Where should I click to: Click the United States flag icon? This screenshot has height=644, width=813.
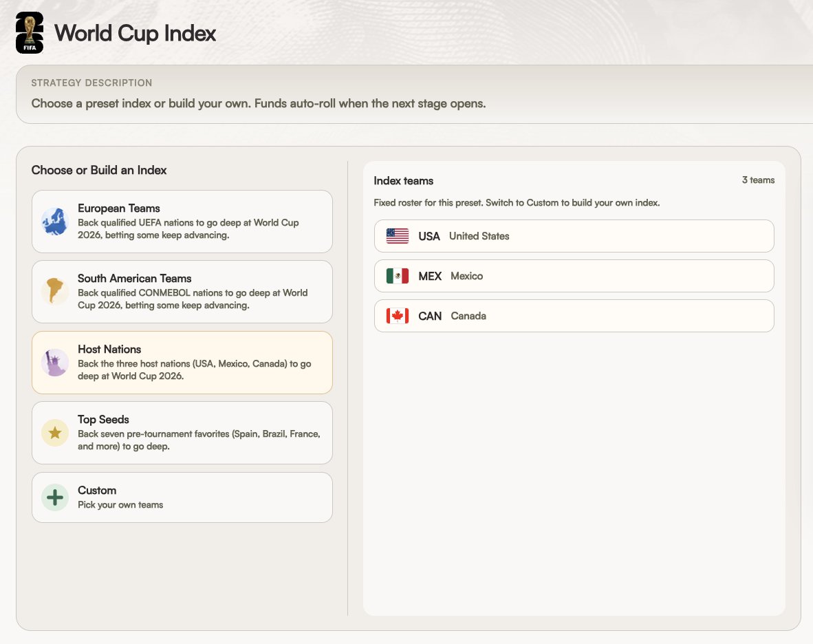click(x=398, y=236)
